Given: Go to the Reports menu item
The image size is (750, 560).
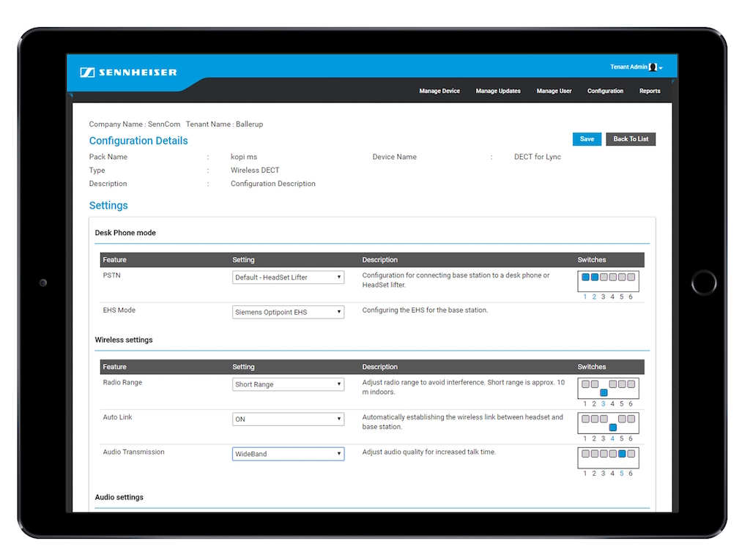Looking at the screenshot, I should click(x=649, y=92).
